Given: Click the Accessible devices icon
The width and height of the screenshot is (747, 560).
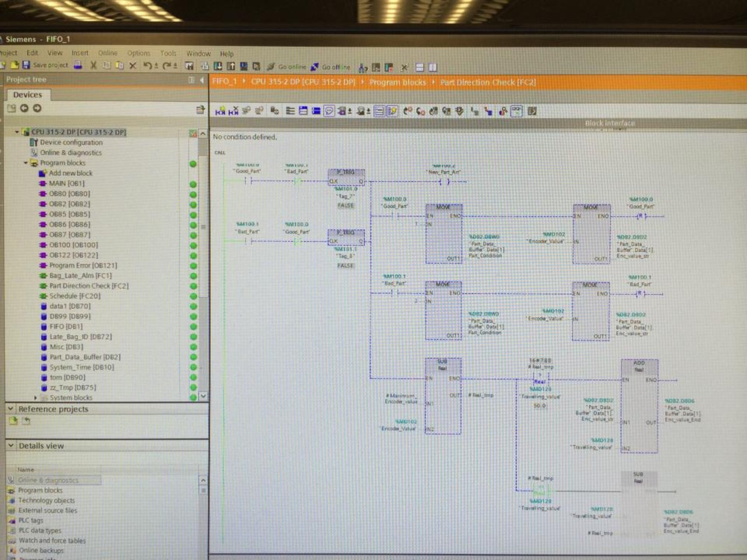Looking at the screenshot, I should (x=363, y=68).
